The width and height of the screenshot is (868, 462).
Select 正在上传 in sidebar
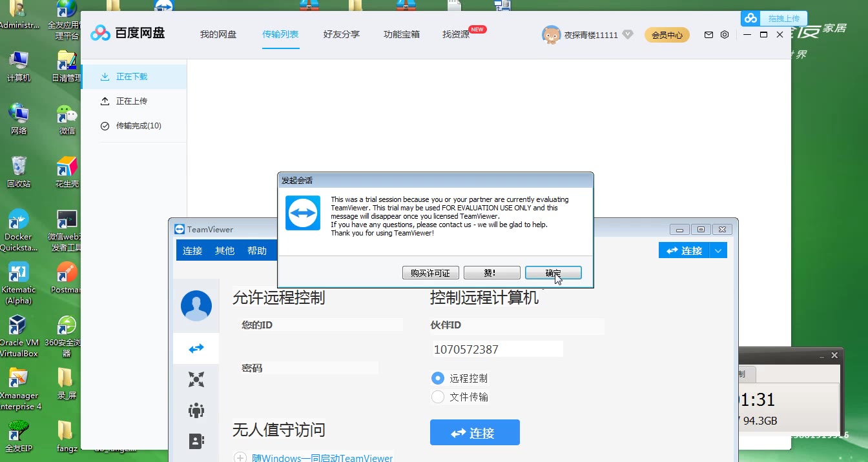coord(134,101)
